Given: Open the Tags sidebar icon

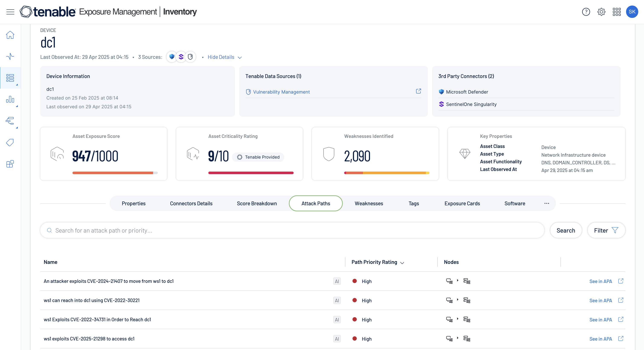Looking at the screenshot, I should point(10,142).
